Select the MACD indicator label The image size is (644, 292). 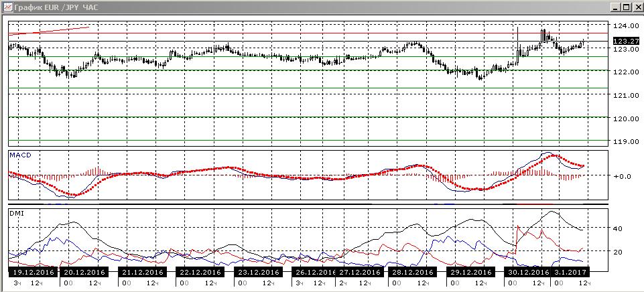pos(18,155)
